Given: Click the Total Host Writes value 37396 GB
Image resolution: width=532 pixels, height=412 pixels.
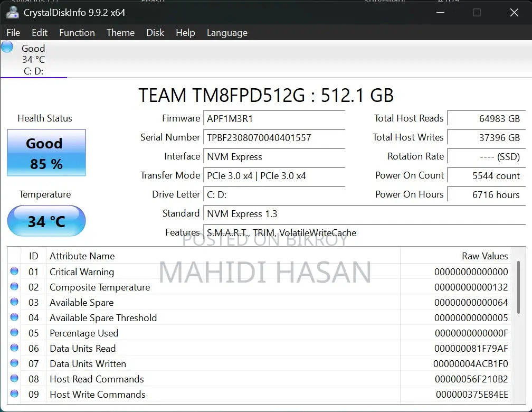Looking at the screenshot, I should 487,138.
